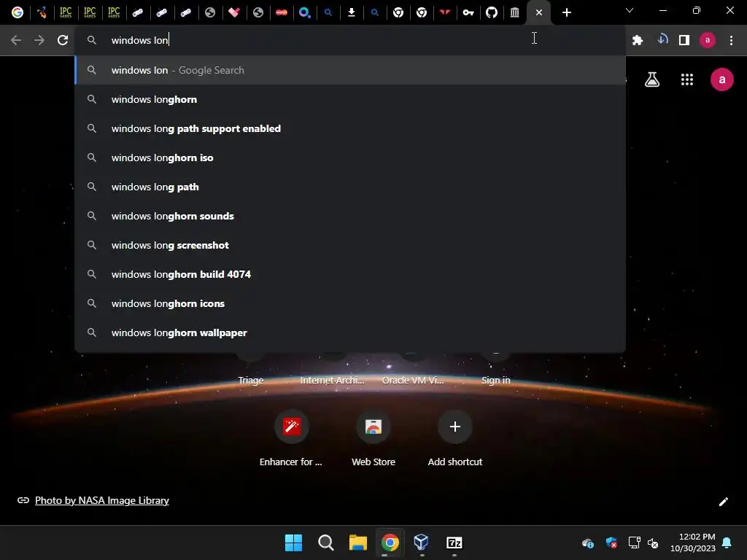Open the Triage shortcut
The height and width of the screenshot is (560, 747).
(251, 380)
